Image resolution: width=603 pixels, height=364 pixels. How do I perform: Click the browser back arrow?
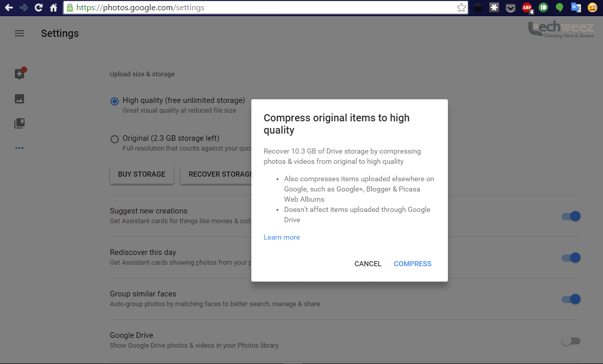point(9,7)
